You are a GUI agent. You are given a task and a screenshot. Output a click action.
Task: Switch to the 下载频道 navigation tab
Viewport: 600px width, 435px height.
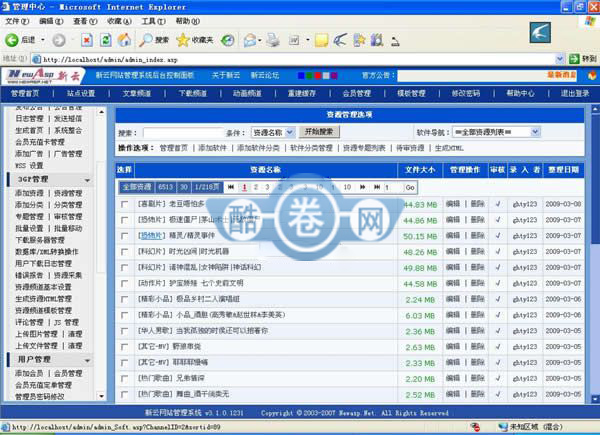pyautogui.click(x=192, y=93)
